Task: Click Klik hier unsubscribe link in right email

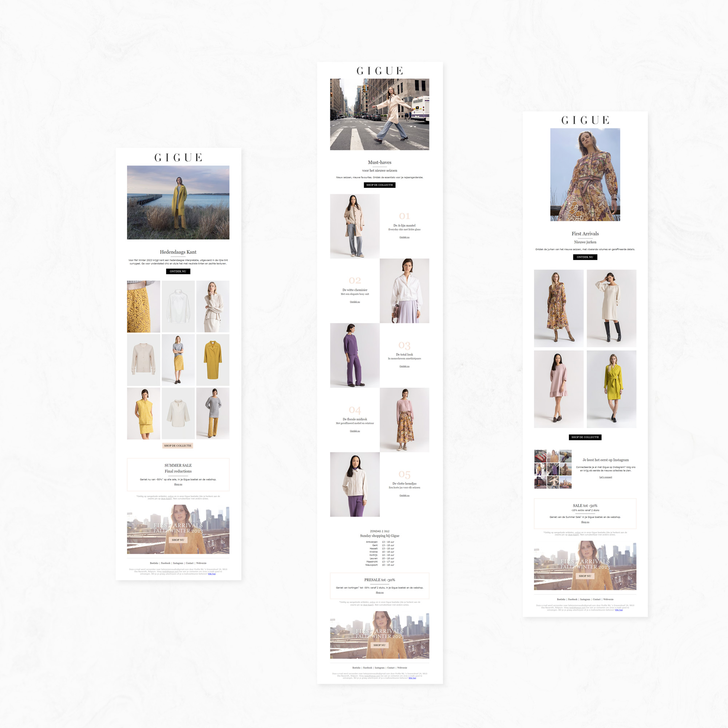Action: 619,610
